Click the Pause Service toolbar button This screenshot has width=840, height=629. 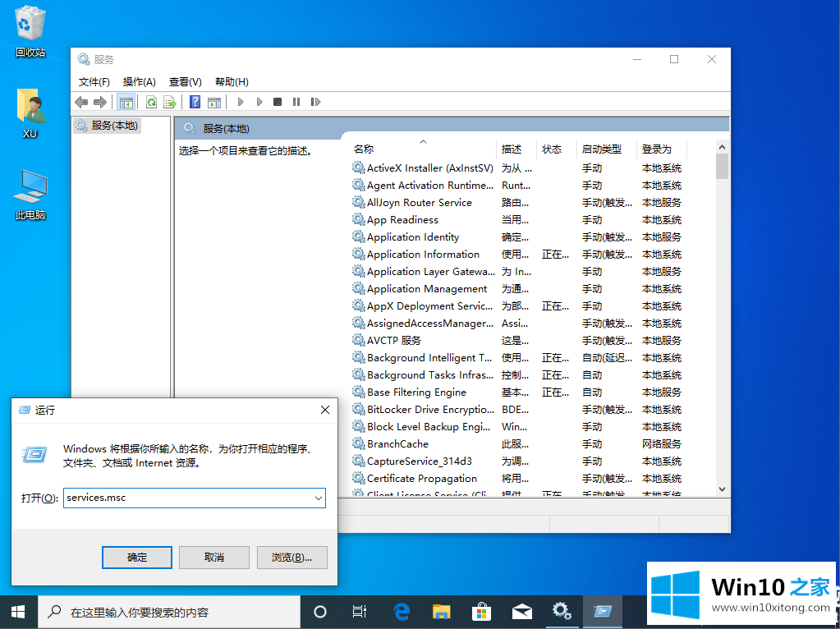[x=296, y=102]
